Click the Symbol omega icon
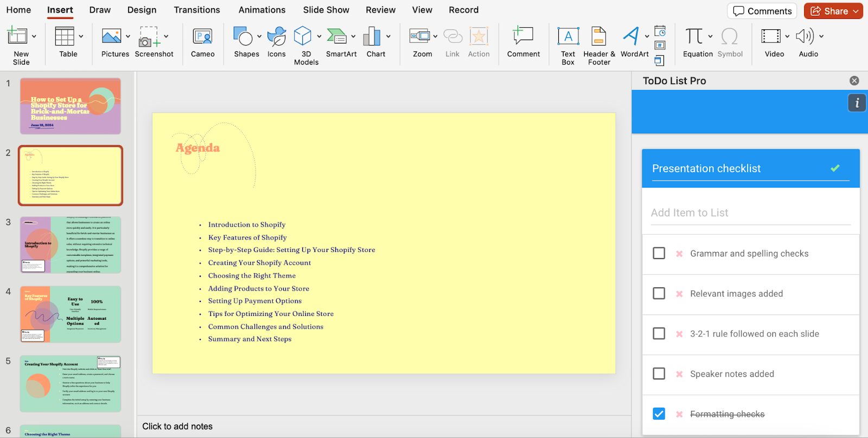Image resolution: width=868 pixels, height=438 pixels. (730, 36)
